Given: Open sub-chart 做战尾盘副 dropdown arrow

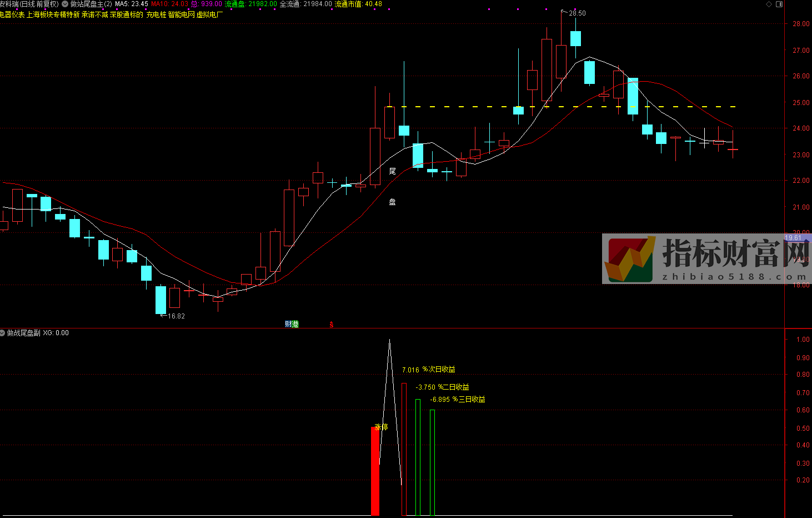Looking at the screenshot, I should pos(3,333).
